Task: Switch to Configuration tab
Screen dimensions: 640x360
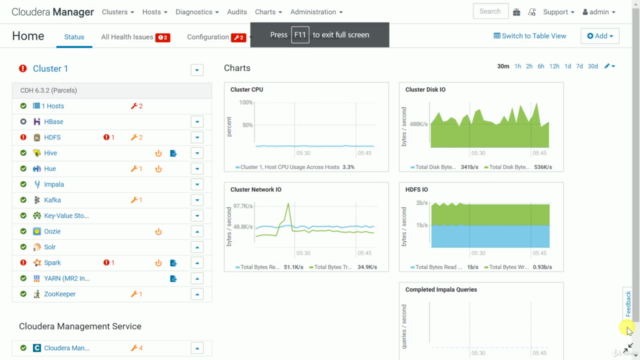Action: [x=216, y=37]
